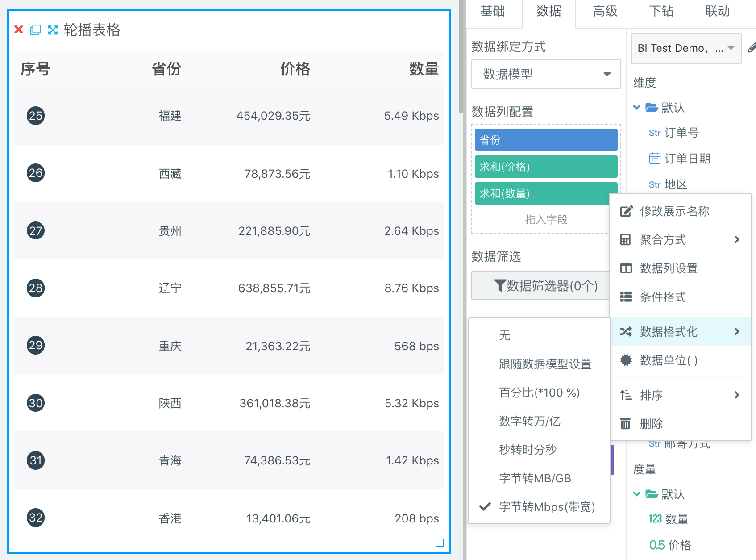Select format option 数字转万/亿
756x560 pixels.
point(539,421)
